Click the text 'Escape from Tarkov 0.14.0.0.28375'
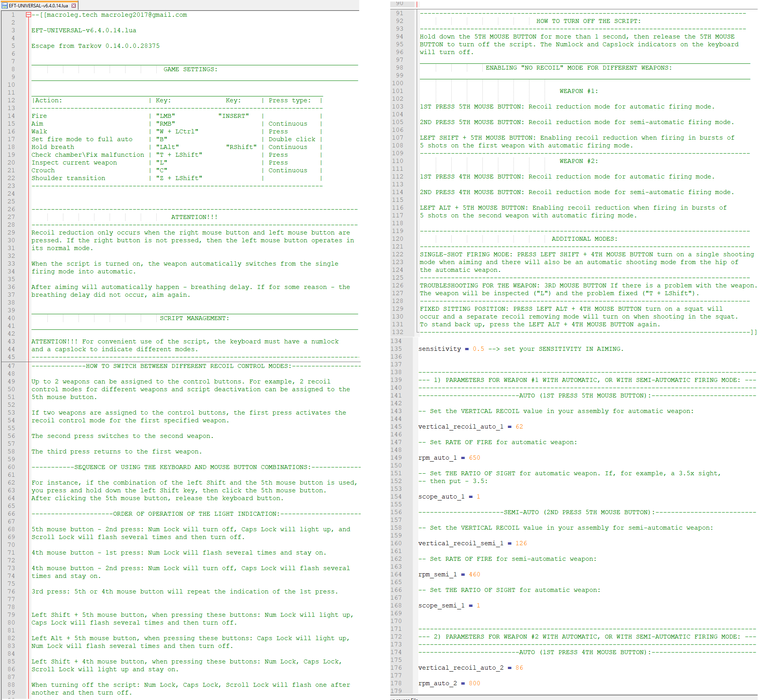The height and width of the screenshot is (700, 758). tap(95, 46)
